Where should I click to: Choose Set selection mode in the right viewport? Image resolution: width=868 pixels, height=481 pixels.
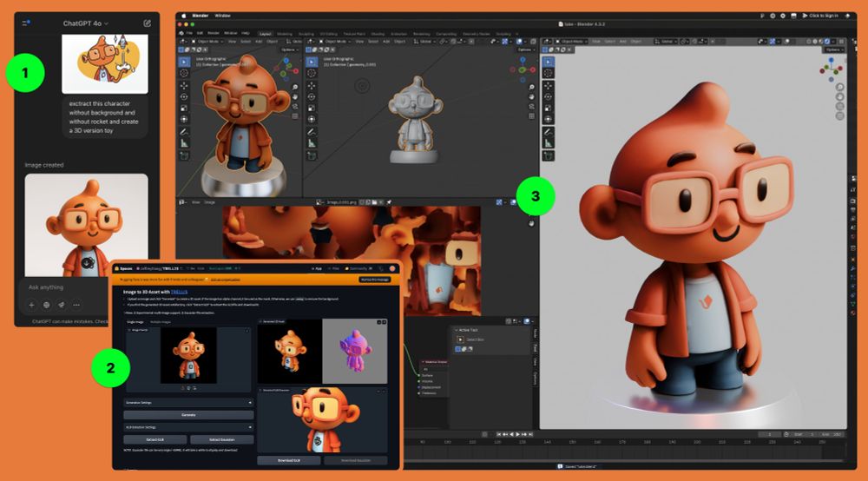click(545, 49)
